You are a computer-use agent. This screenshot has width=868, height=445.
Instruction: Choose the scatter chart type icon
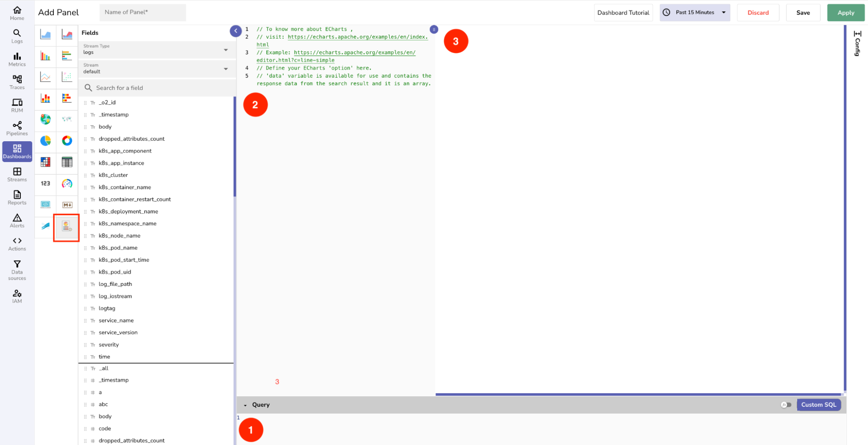[x=67, y=77]
